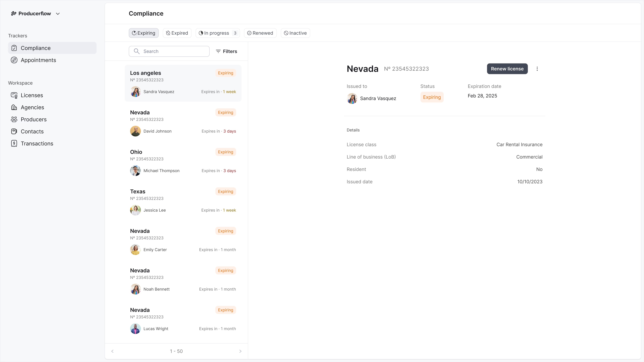Switch to the Expired tab
Screen dimensions: 644x362
point(177,33)
